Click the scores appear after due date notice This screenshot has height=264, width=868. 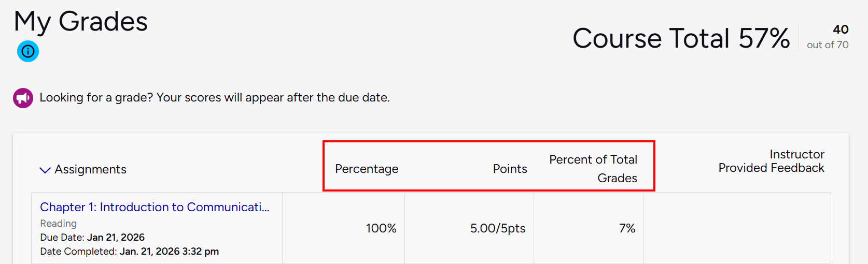click(215, 97)
